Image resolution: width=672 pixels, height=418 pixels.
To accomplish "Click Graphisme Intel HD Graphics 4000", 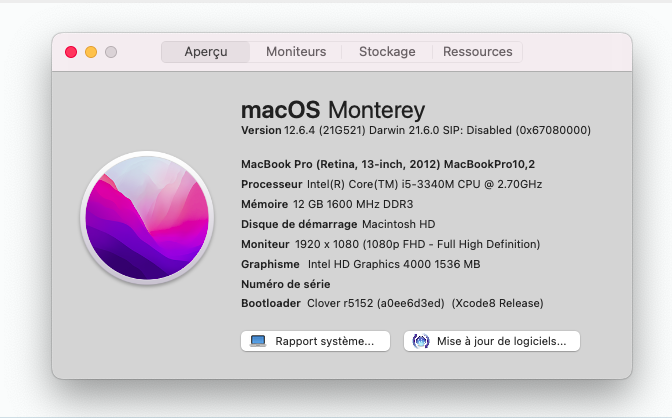I will pyautogui.click(x=360, y=264).
